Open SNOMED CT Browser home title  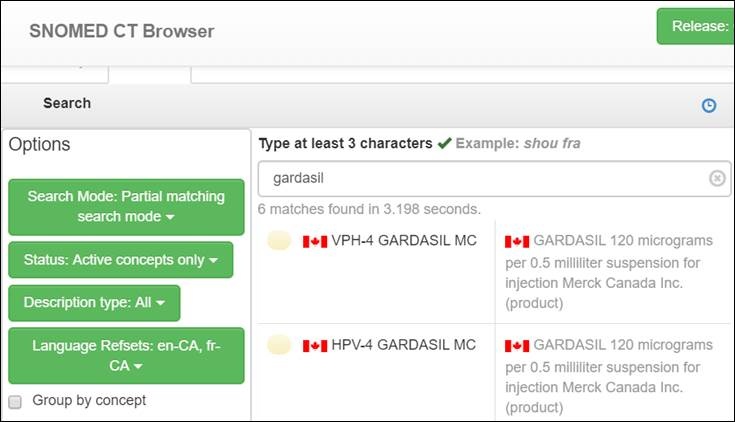click(122, 31)
